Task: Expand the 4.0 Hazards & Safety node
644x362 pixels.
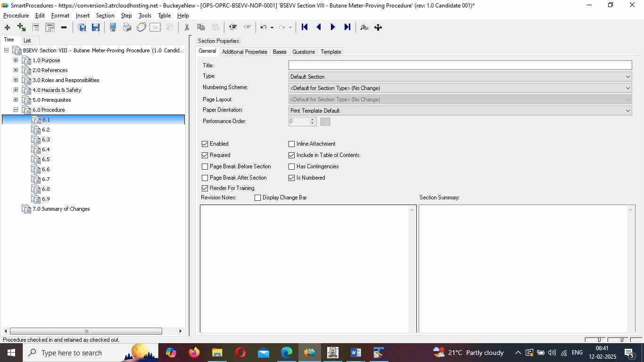Action: tap(16, 90)
